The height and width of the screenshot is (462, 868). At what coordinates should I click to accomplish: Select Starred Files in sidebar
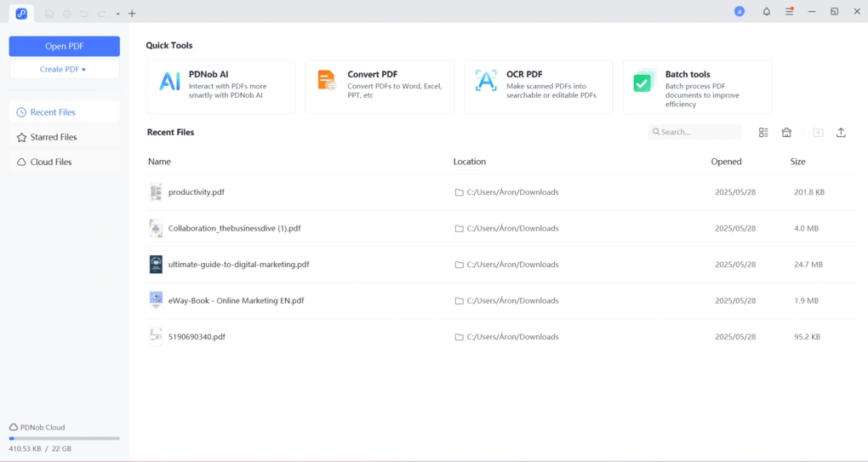coord(64,137)
